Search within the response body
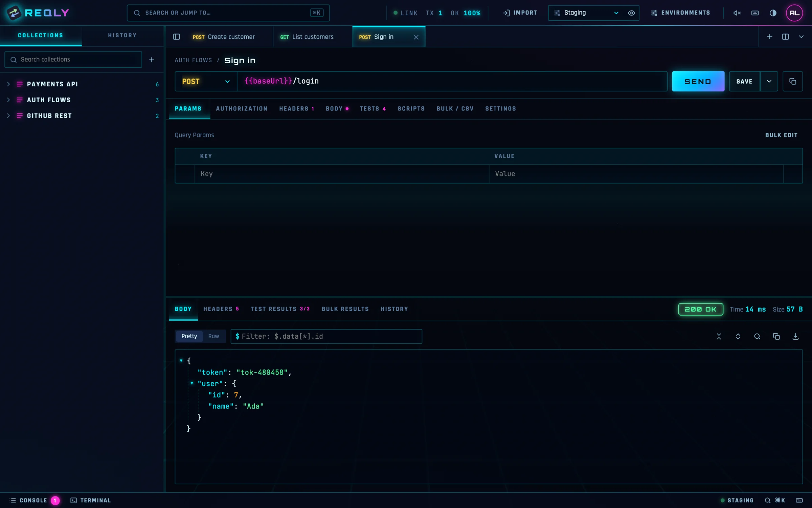812x508 pixels. [x=757, y=336]
